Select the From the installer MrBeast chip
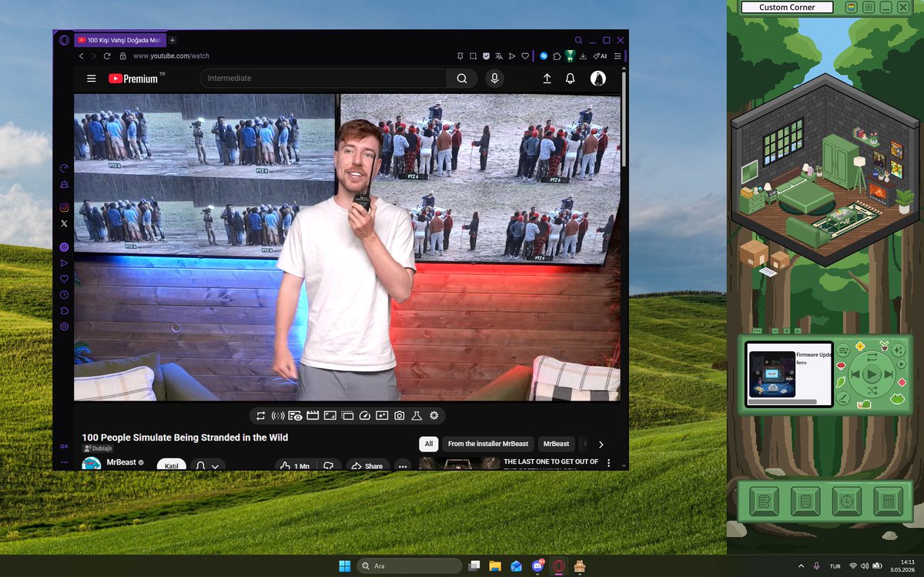 [x=488, y=444]
